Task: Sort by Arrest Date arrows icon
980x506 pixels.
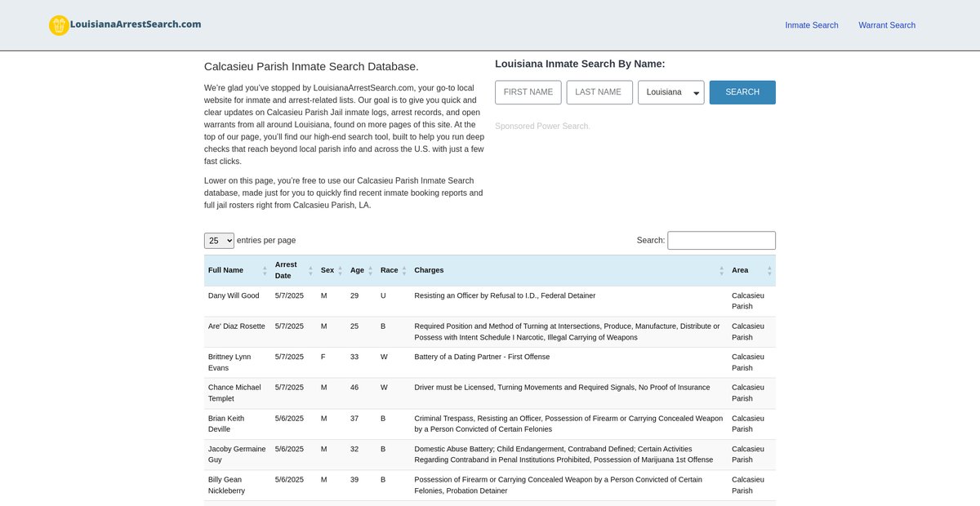Action: pos(310,270)
